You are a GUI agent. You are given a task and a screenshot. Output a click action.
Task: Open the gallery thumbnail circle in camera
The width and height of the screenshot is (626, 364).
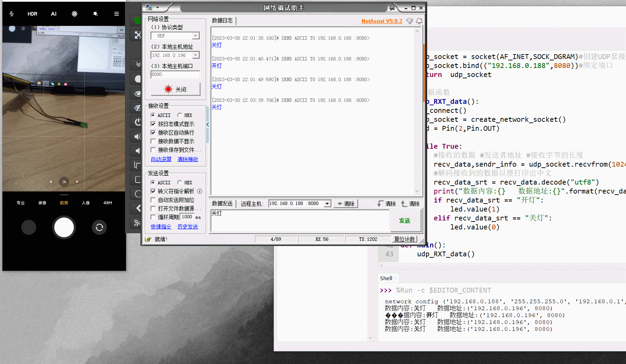point(29,227)
